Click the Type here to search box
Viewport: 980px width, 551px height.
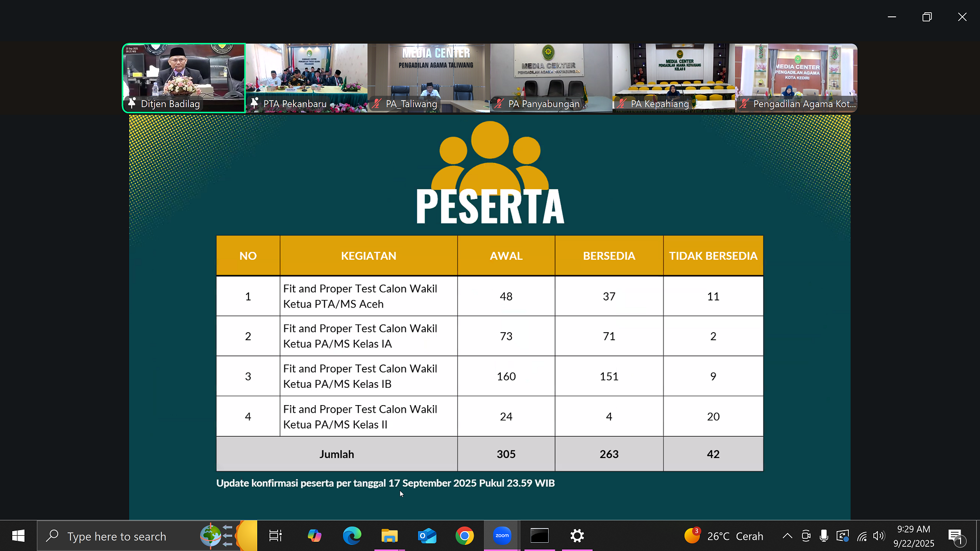coord(117,536)
